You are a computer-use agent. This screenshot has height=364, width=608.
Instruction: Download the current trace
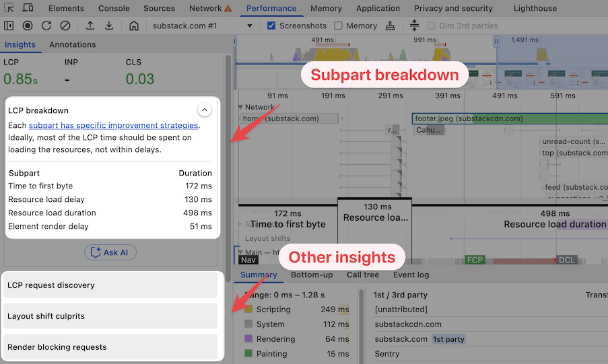pyautogui.click(x=109, y=26)
